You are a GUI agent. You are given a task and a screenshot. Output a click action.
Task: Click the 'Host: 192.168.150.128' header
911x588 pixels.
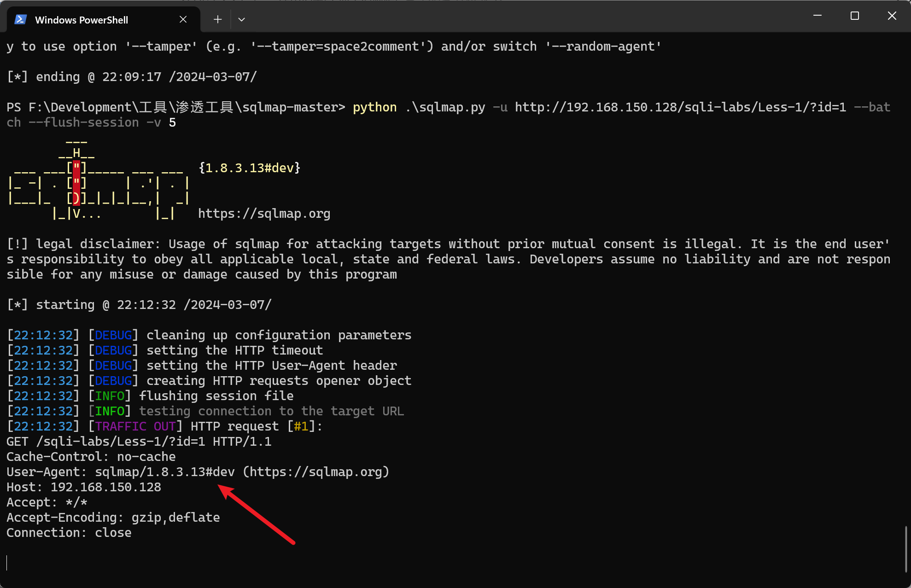84,487
